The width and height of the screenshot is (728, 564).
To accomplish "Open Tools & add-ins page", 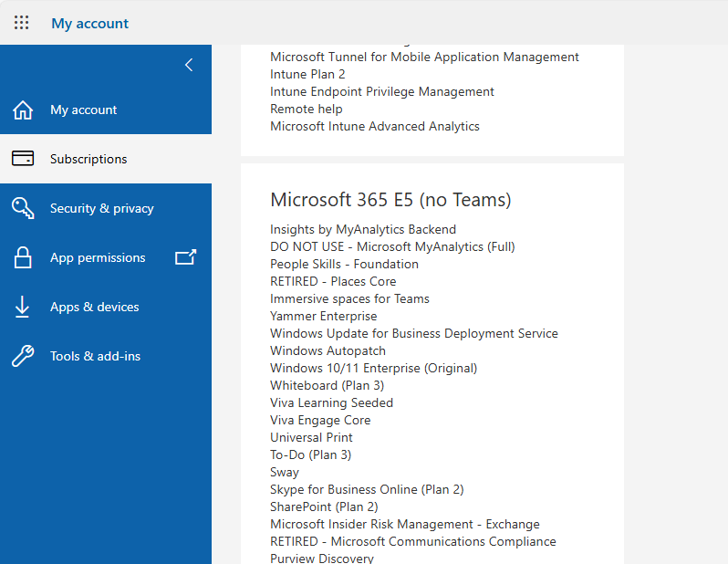I will [106, 356].
